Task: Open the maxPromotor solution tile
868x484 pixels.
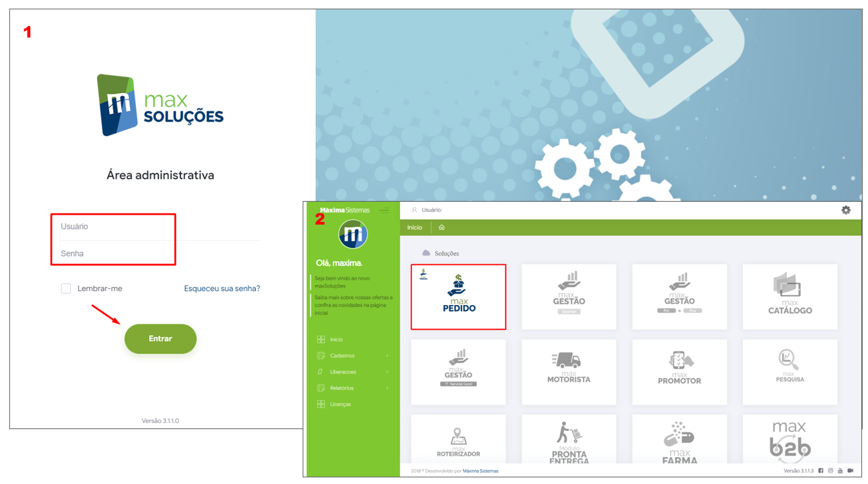Action: pyautogui.click(x=679, y=371)
